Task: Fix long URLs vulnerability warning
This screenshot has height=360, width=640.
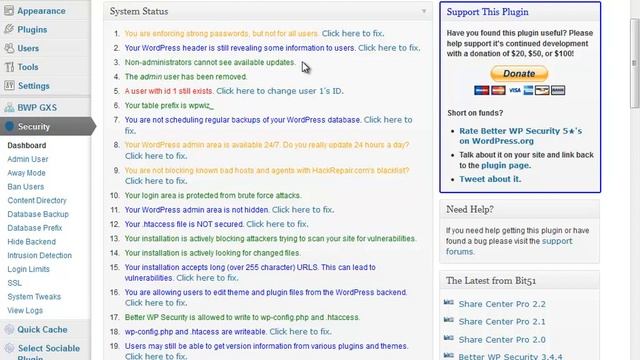Action: [207, 278]
